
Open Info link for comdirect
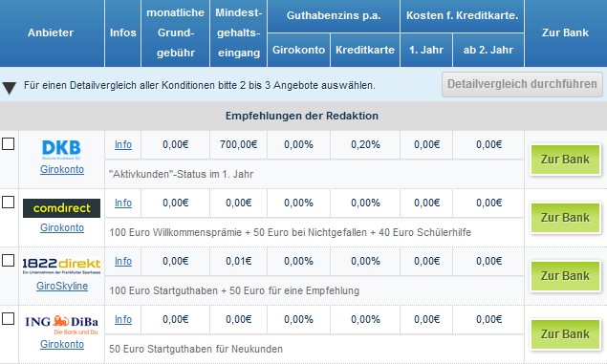pos(123,203)
